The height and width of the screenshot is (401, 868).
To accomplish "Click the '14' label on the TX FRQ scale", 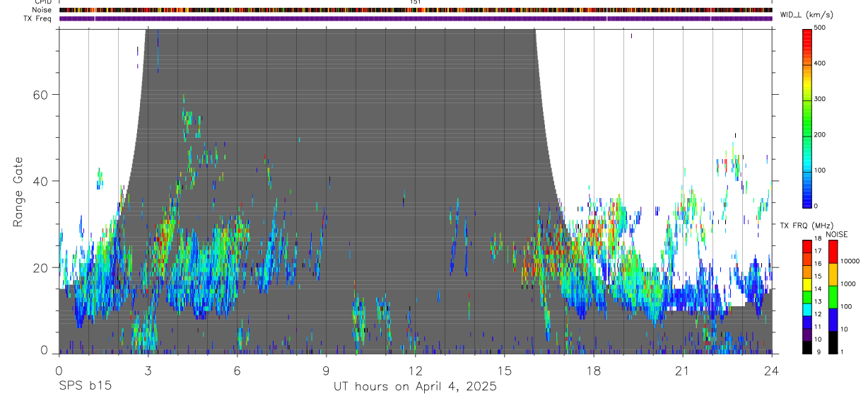I will coord(819,289).
